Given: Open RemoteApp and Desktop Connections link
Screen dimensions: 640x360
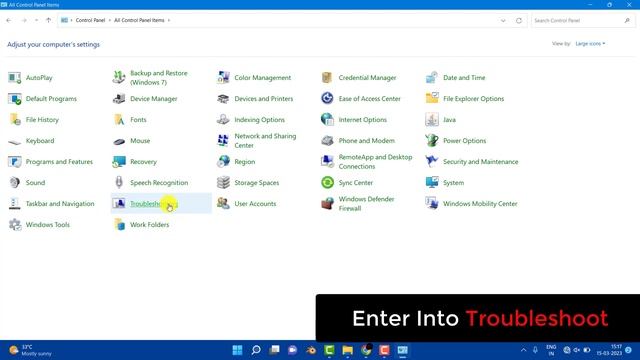Looking at the screenshot, I should [x=375, y=162].
